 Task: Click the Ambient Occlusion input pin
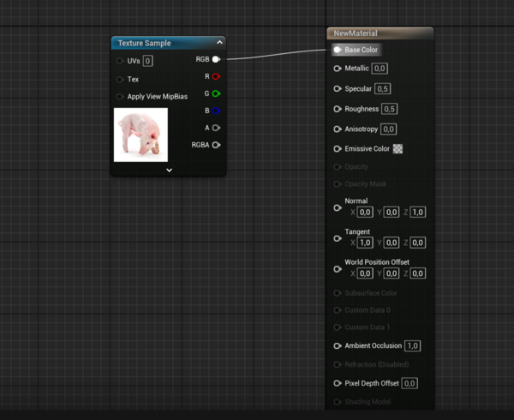(338, 346)
